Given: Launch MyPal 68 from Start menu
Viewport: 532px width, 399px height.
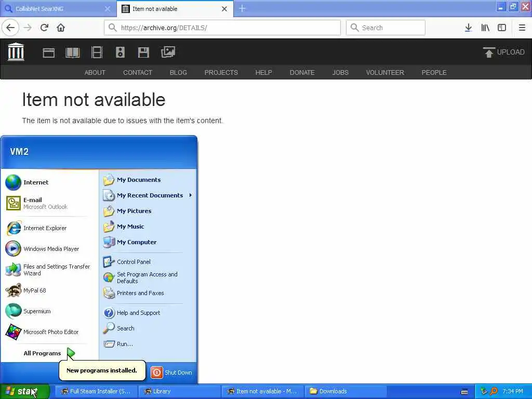Looking at the screenshot, I should click(x=49, y=290).
